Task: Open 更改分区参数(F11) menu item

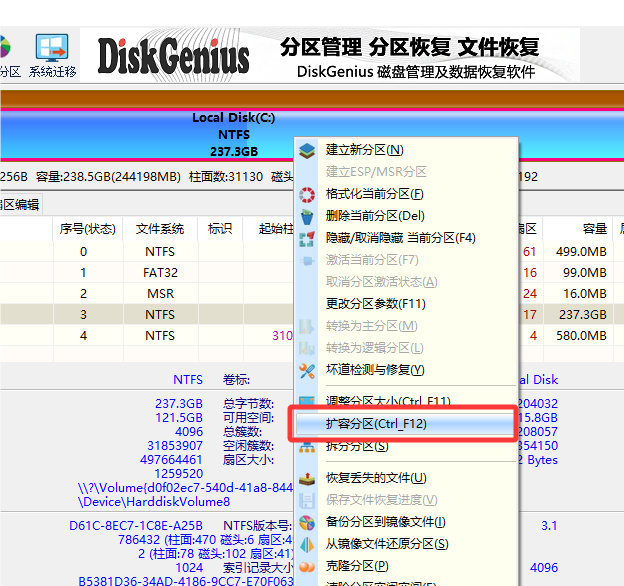Action: pos(406,304)
